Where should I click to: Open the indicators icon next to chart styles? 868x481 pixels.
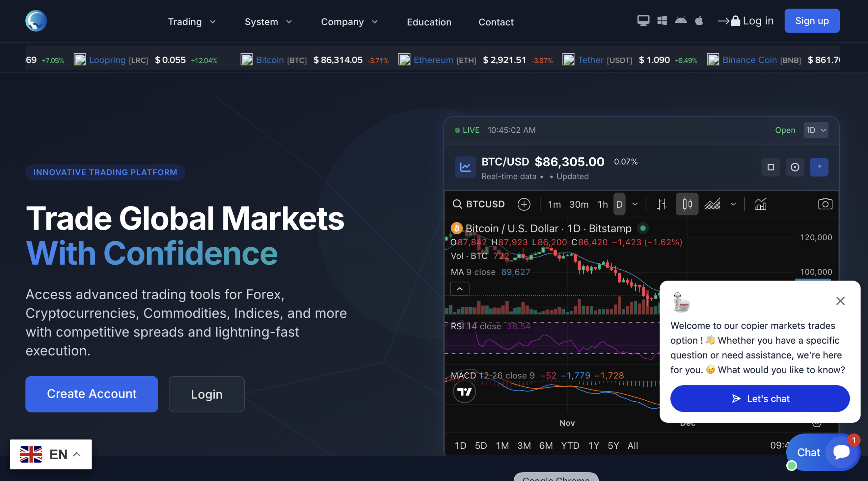[x=761, y=204]
